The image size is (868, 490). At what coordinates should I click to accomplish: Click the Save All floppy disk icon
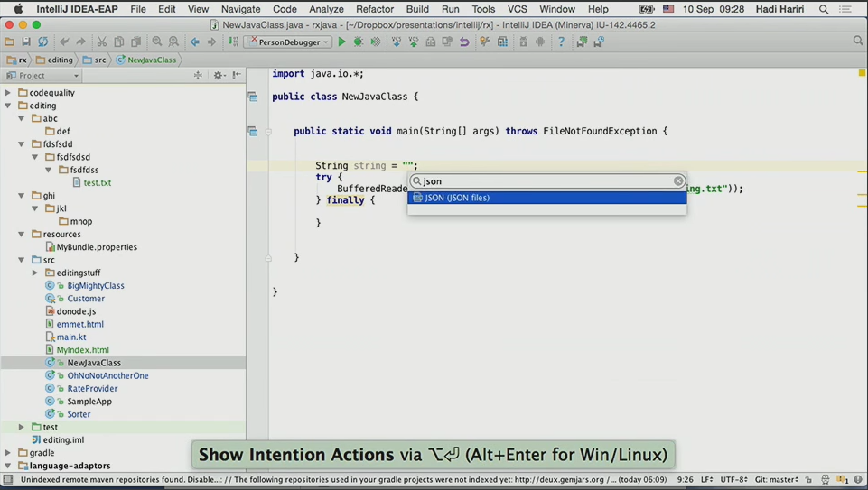point(26,42)
